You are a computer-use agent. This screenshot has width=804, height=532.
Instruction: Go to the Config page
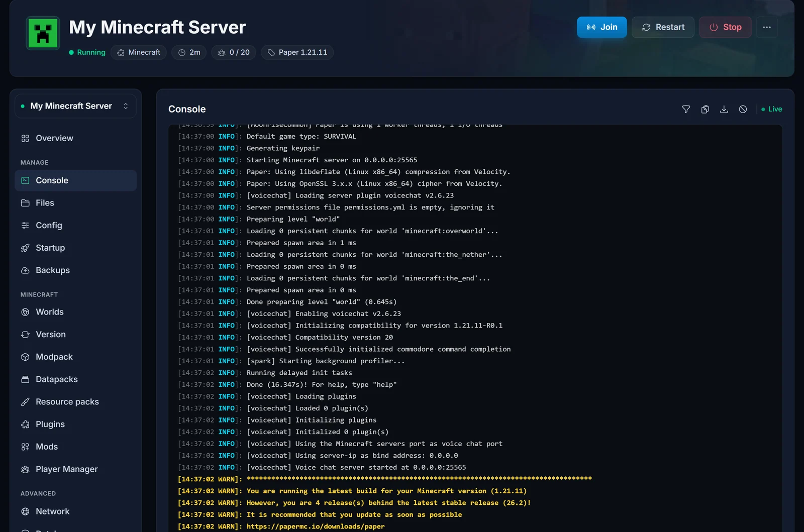(75, 226)
